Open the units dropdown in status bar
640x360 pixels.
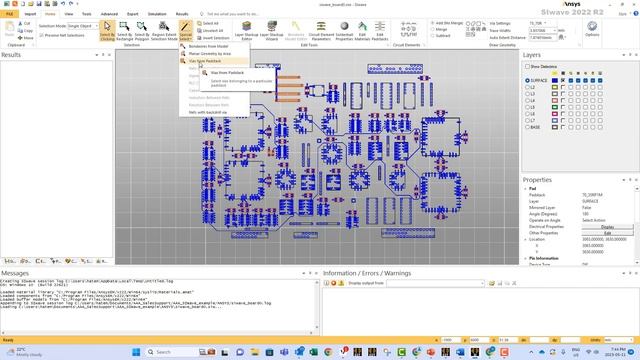619,340
